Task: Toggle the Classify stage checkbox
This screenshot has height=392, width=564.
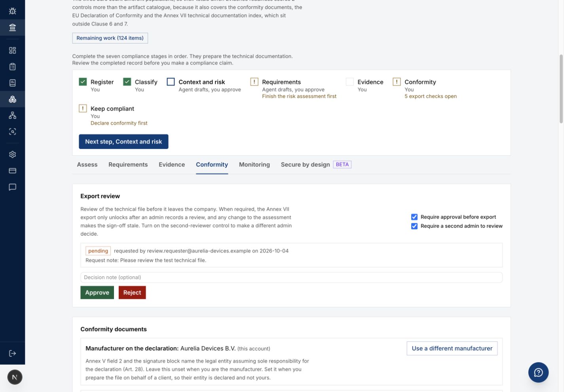Action: pos(127,82)
